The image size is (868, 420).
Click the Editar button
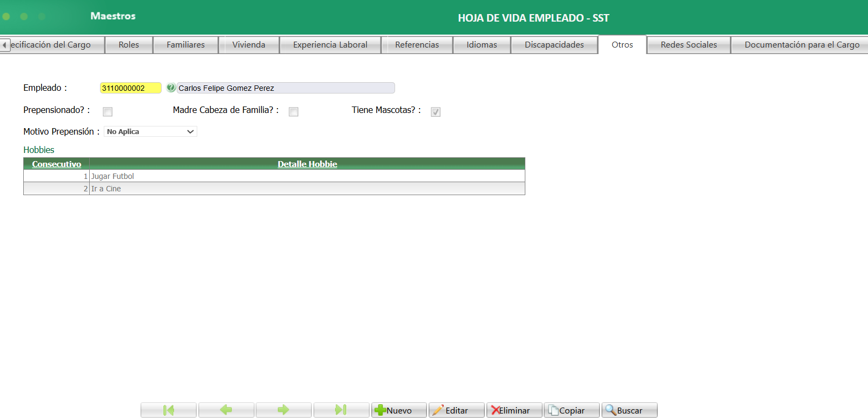point(456,410)
